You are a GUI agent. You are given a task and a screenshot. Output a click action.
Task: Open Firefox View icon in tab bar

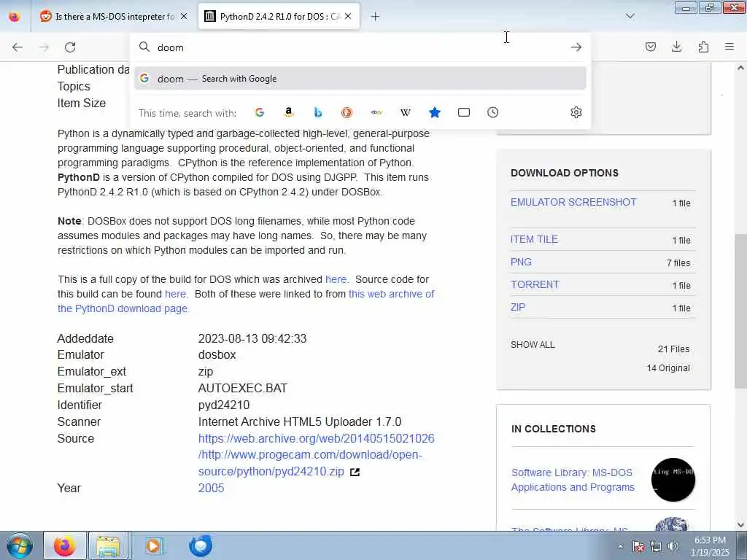click(15, 17)
